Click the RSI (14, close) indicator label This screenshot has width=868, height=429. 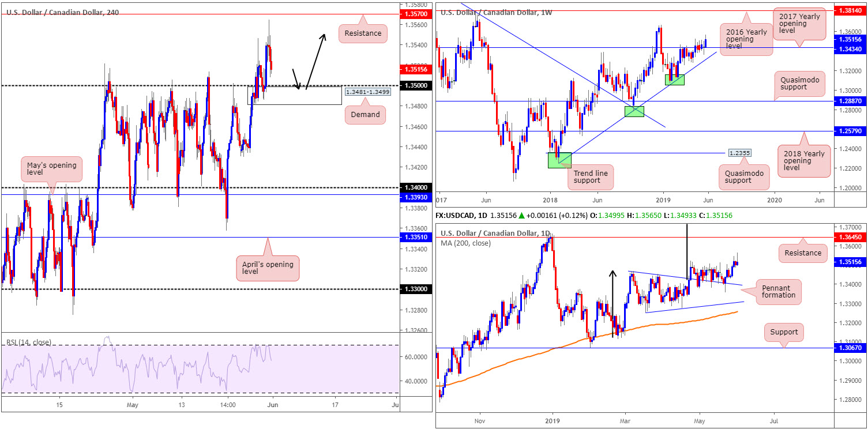(x=28, y=343)
